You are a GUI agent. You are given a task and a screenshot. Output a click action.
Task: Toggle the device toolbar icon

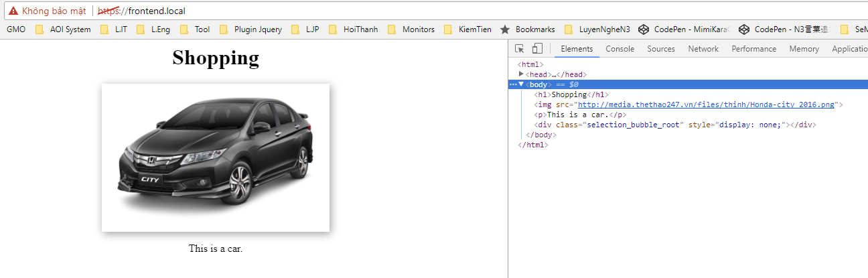click(537, 49)
